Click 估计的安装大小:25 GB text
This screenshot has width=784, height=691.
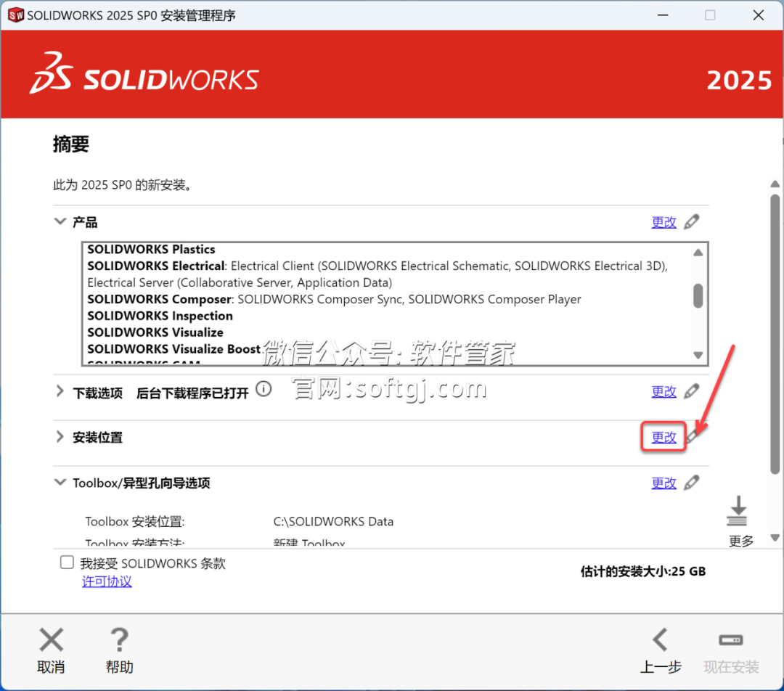pyautogui.click(x=643, y=571)
